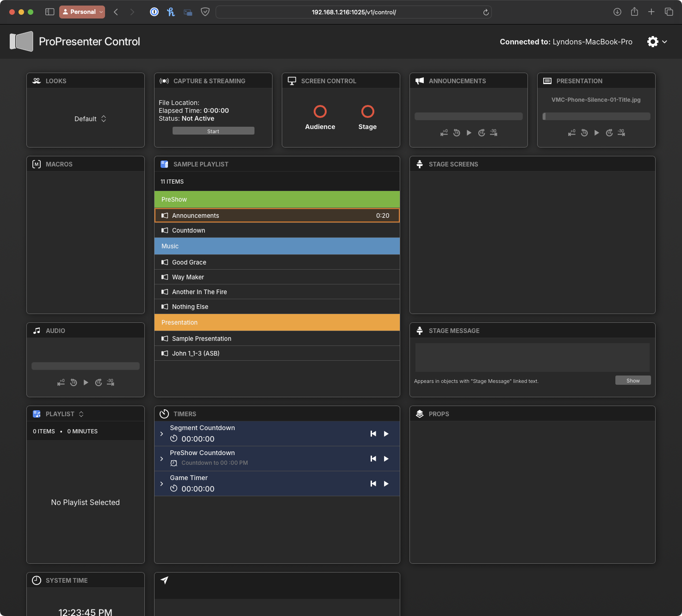Expand the Segment Countdown timer details

(x=161, y=434)
